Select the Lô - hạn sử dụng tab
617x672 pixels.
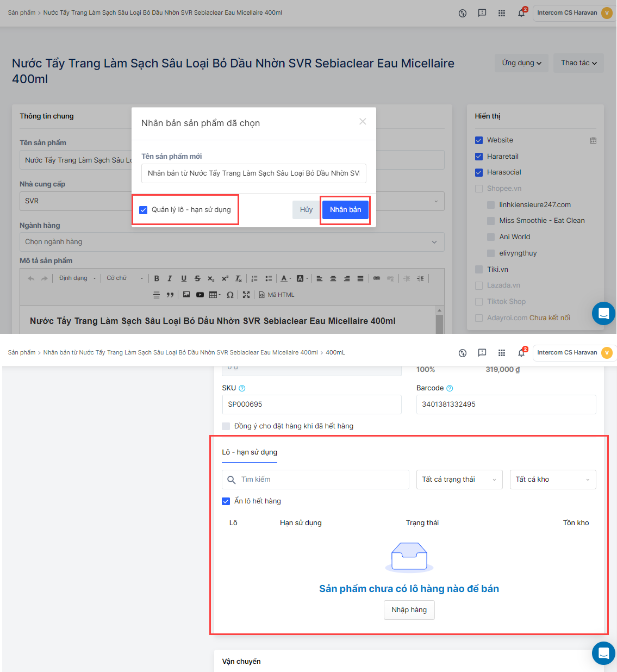coord(250,452)
